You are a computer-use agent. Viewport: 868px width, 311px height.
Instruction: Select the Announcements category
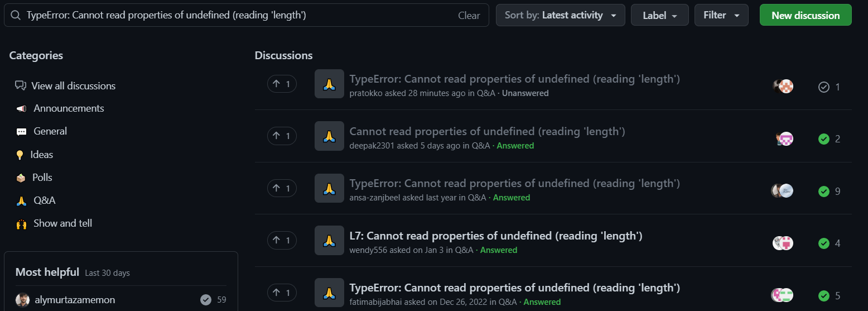coord(69,108)
